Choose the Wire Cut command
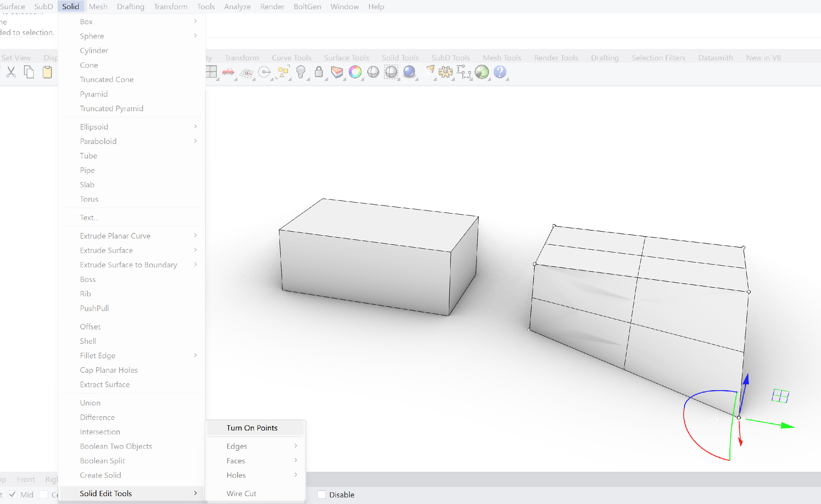Viewport: 821px width, 504px height. 241,493
